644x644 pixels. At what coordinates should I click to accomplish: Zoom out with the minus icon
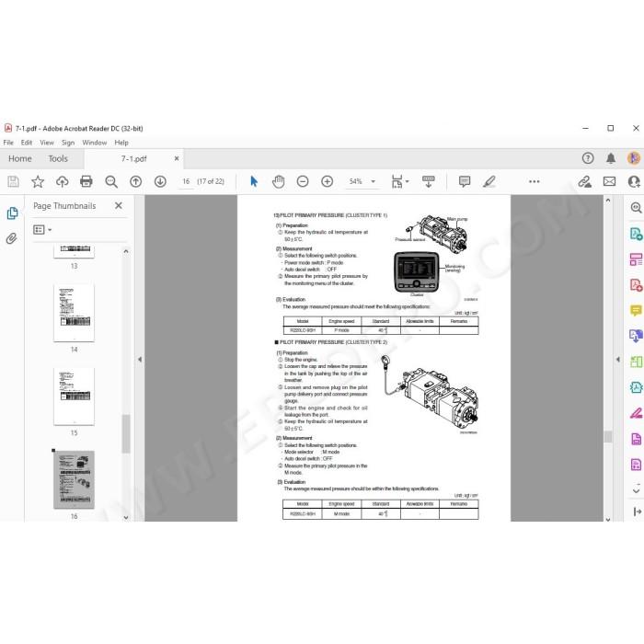[x=303, y=181]
